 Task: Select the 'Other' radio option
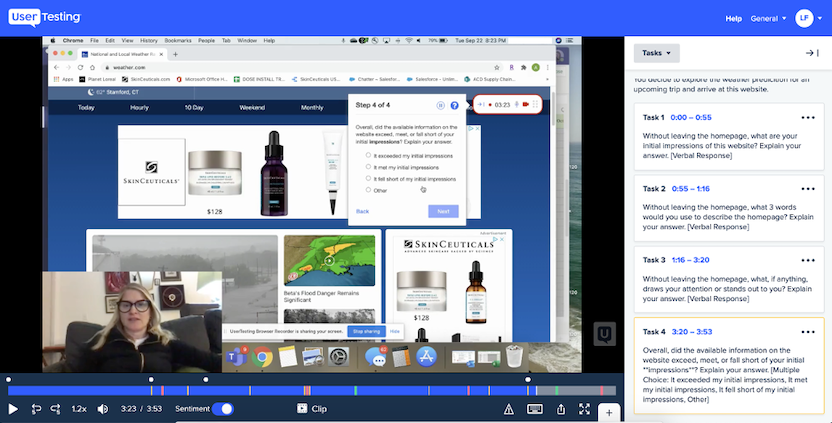(368, 189)
